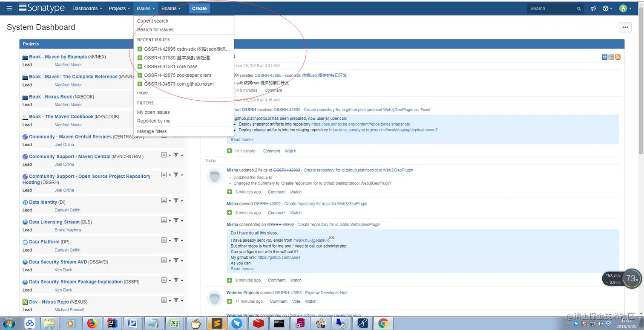
Task: Open 'Book - Maven by Example' project link
Action: click(x=58, y=57)
